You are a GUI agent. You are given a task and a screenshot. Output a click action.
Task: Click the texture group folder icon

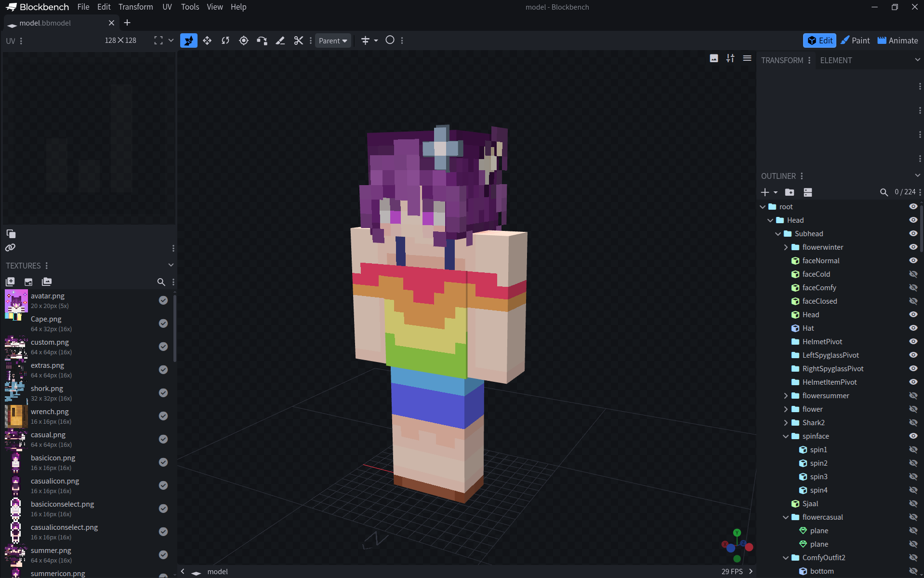47,282
